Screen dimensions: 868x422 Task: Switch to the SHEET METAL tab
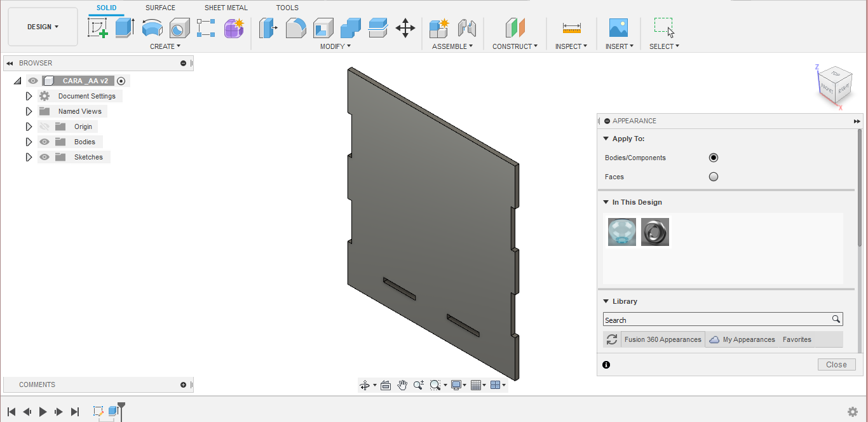tap(226, 8)
